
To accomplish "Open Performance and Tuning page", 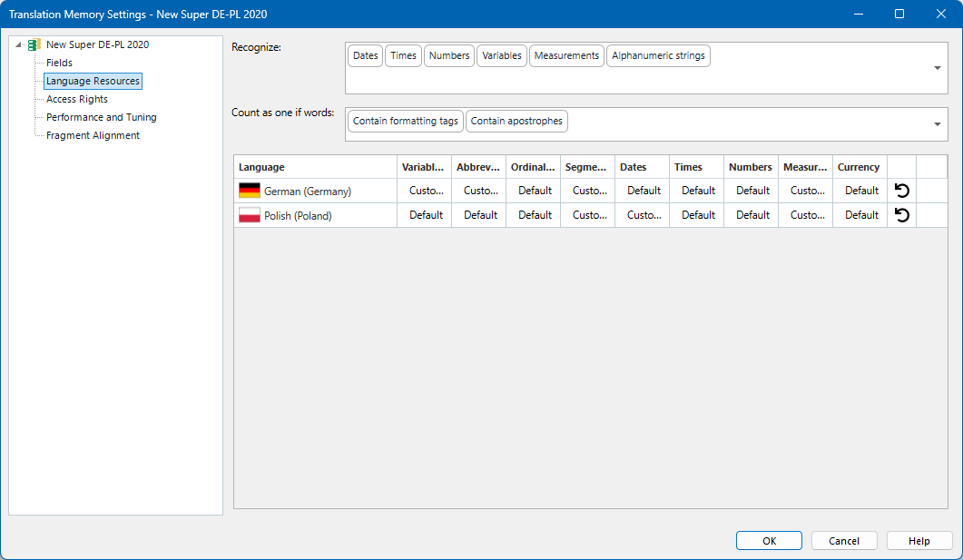I will tap(102, 117).
